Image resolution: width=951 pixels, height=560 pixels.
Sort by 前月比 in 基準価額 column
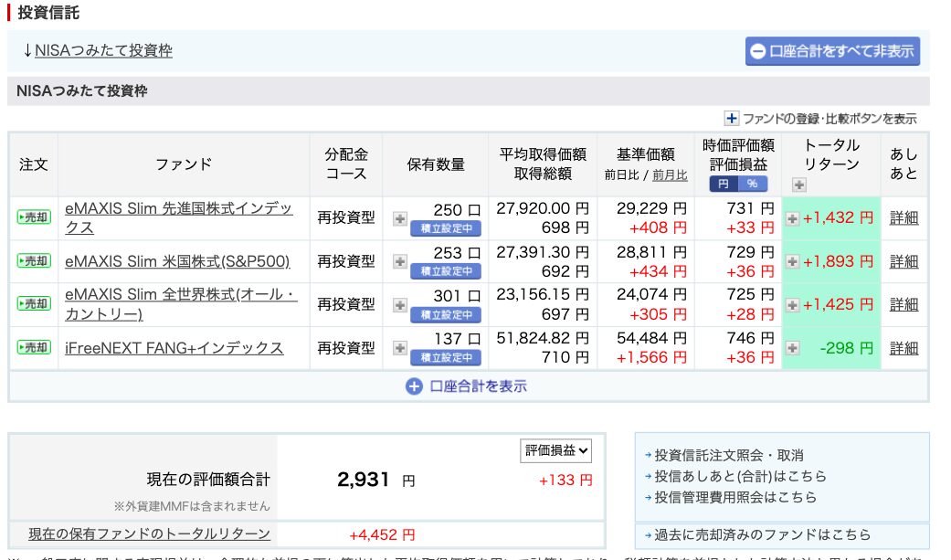(x=670, y=174)
